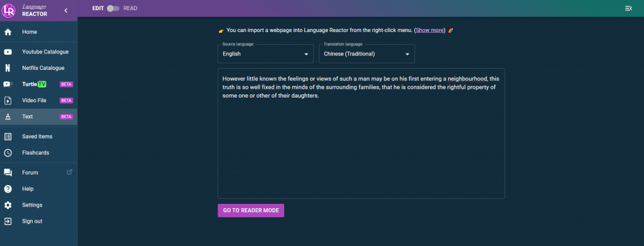Collapse the sidebar with the chevron arrow
This screenshot has width=644, height=246.
(x=66, y=10)
